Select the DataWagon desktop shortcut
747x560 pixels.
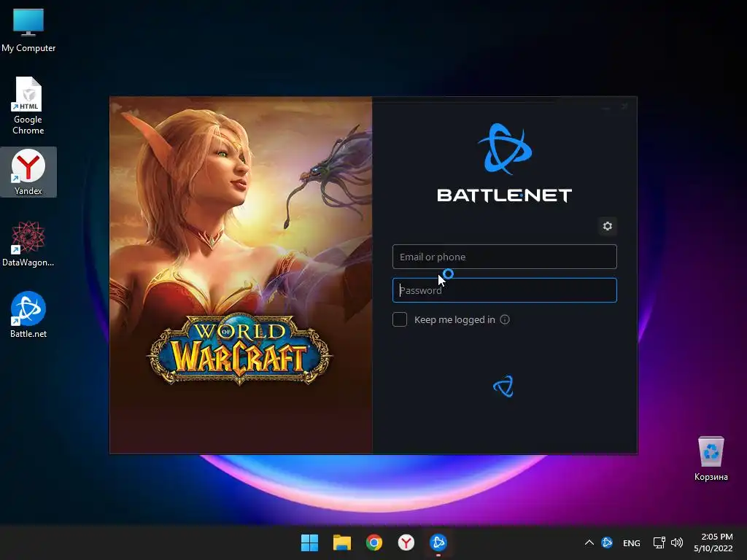coord(28,244)
